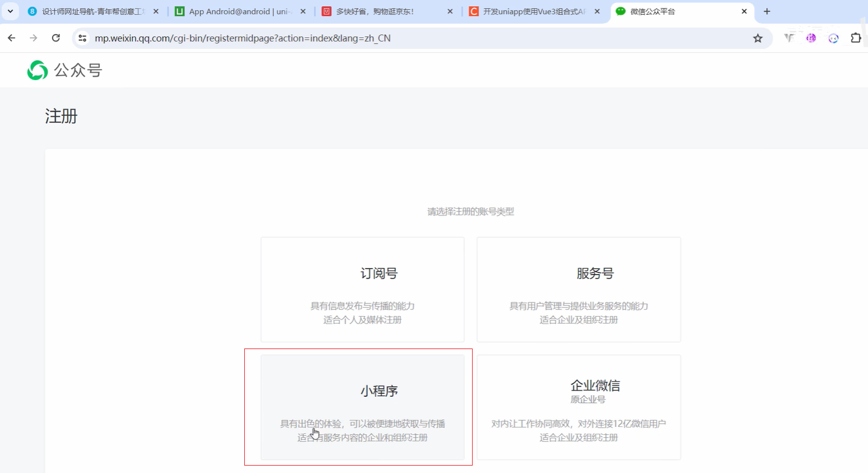Choose the 订阅号 account type card
This screenshot has height=473, width=868.
coord(362,289)
